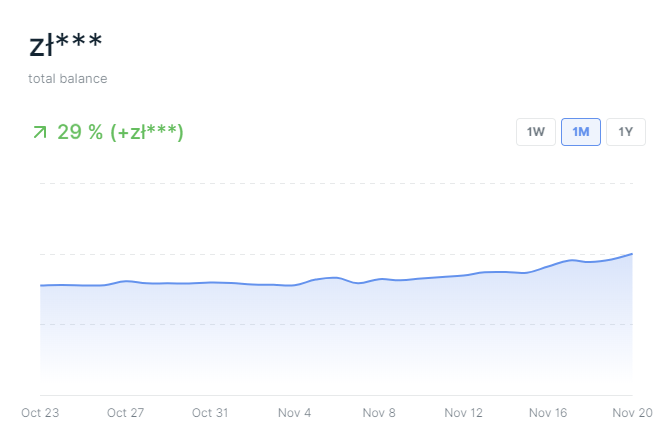This screenshot has height=435, width=672.
Task: Click the Nov 8 date label
Action: (x=380, y=412)
